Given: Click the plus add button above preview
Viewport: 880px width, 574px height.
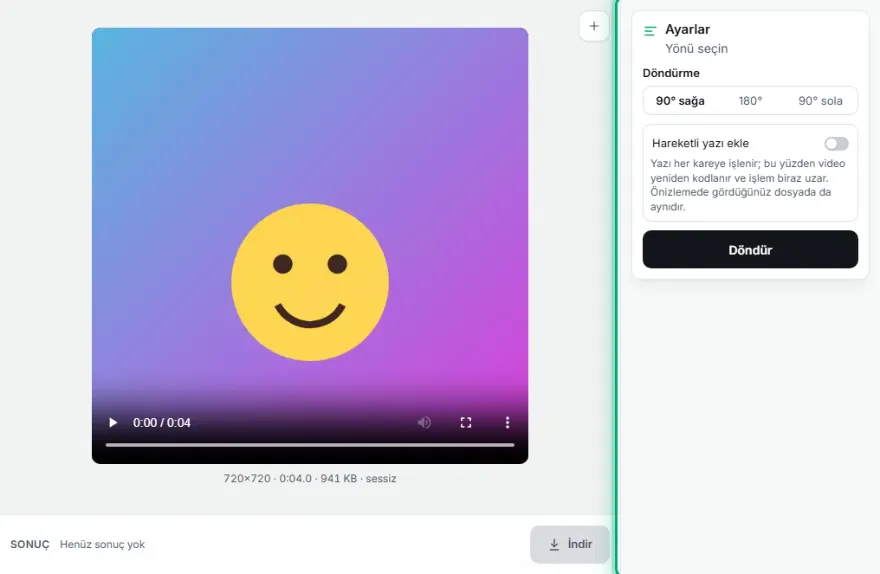Looking at the screenshot, I should click(594, 26).
